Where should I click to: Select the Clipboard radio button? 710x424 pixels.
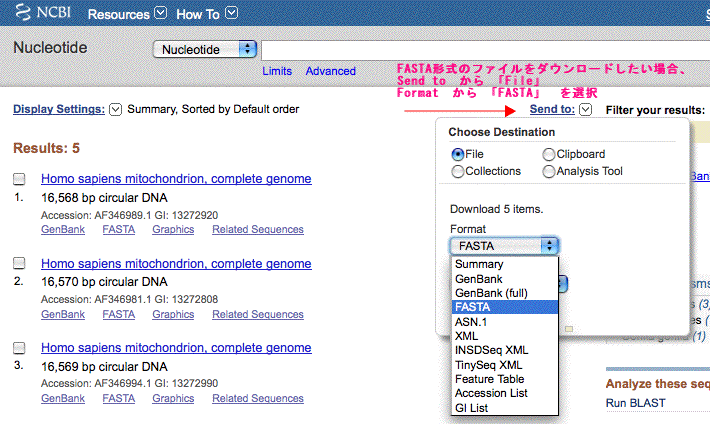pyautogui.click(x=549, y=155)
